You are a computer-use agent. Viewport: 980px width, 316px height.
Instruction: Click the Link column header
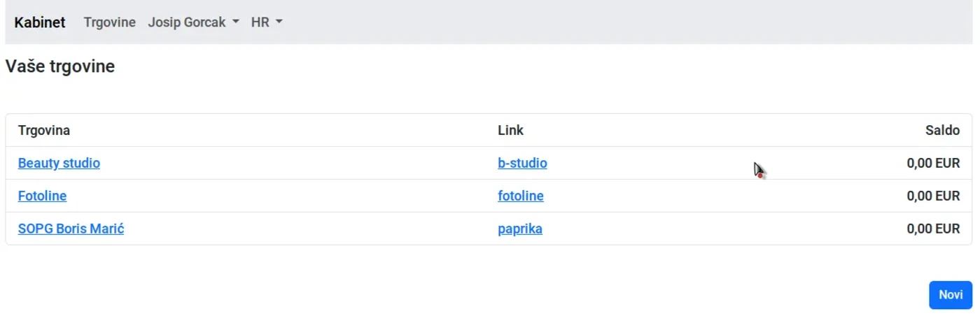[510, 130]
